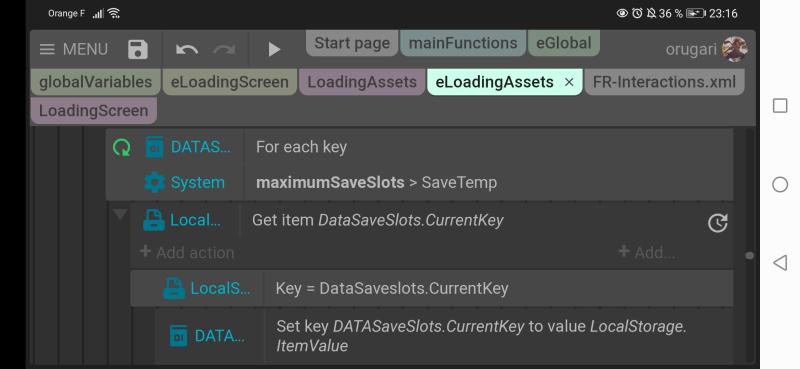Click the preview play button
Viewport: 800px width, 369px height.
point(274,50)
